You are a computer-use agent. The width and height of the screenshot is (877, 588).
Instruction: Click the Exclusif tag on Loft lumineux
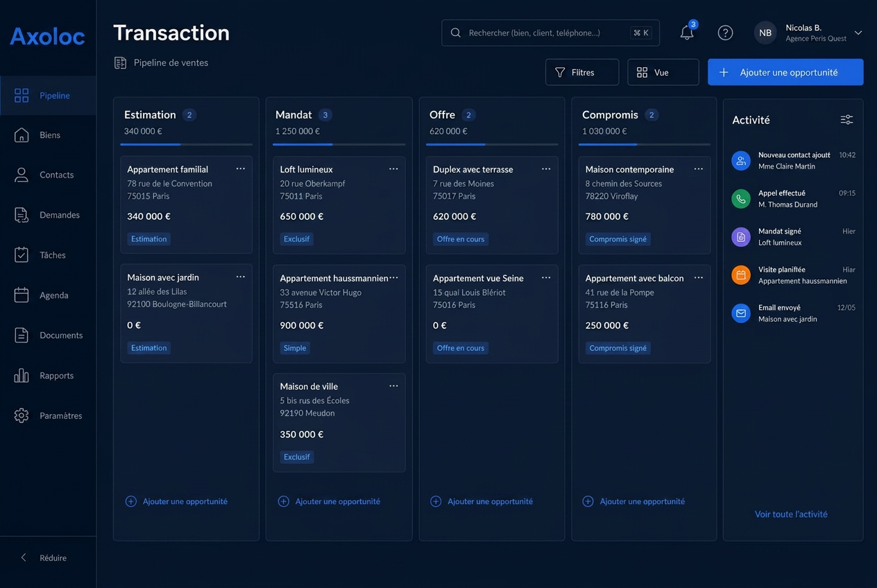297,239
